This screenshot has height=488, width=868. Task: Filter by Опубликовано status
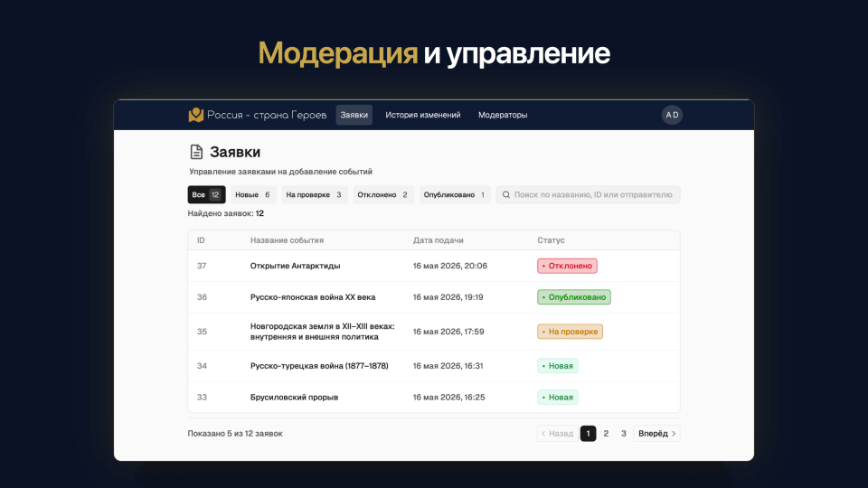click(x=455, y=195)
